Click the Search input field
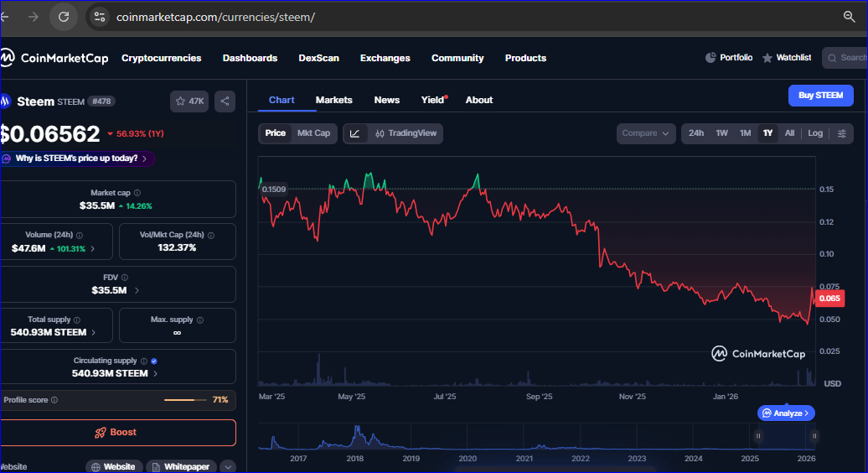Image resolution: width=868 pixels, height=473 pixels. tap(845, 58)
